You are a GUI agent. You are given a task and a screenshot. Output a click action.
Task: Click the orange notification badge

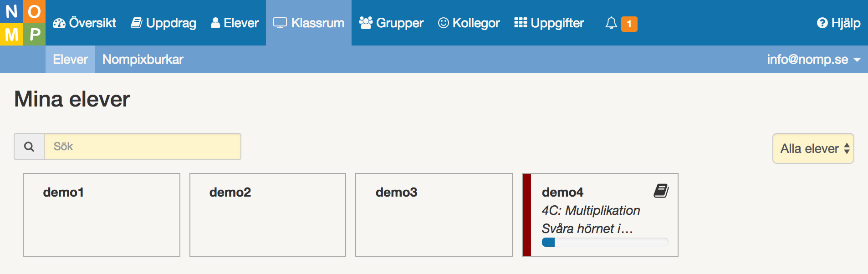[629, 24]
